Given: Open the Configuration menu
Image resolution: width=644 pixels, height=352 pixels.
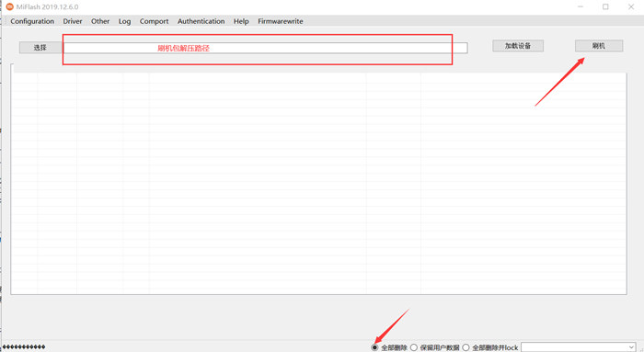Looking at the screenshot, I should point(32,21).
